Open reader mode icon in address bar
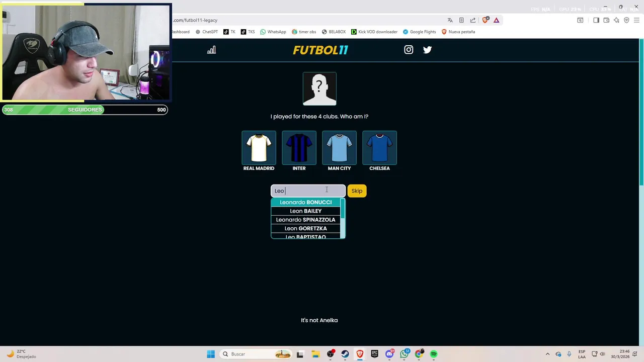Image resolution: width=644 pixels, height=362 pixels. pos(461,20)
